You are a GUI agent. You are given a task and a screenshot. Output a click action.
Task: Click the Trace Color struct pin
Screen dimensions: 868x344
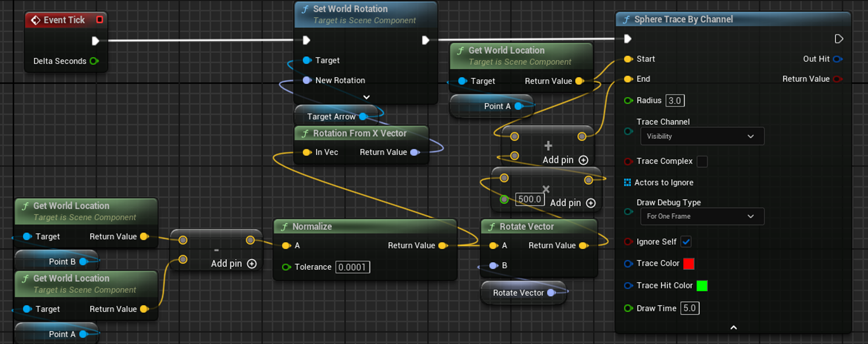tap(628, 263)
